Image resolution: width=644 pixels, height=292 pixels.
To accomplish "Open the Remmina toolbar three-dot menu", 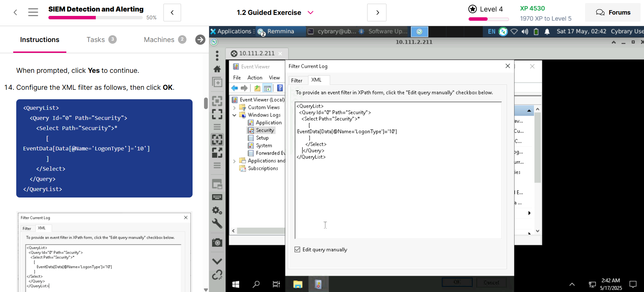I will coord(217,56).
